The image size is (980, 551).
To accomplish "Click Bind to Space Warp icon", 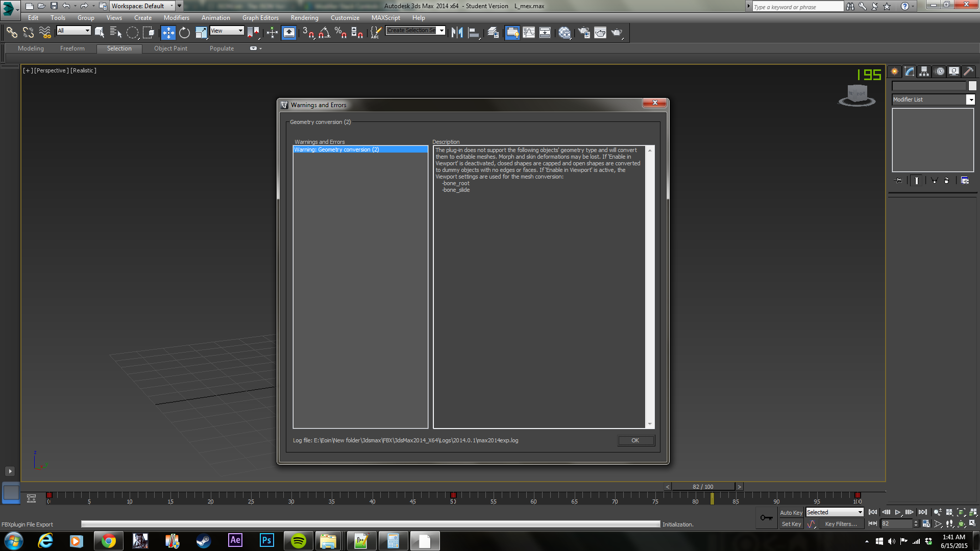I will tap(45, 33).
